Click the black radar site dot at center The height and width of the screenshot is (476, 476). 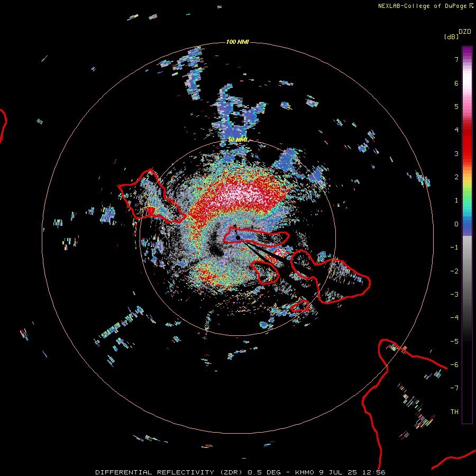tap(238, 237)
